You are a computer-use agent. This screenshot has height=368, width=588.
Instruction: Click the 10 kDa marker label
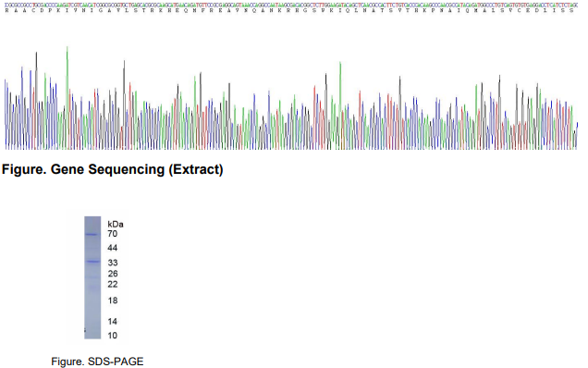click(113, 336)
